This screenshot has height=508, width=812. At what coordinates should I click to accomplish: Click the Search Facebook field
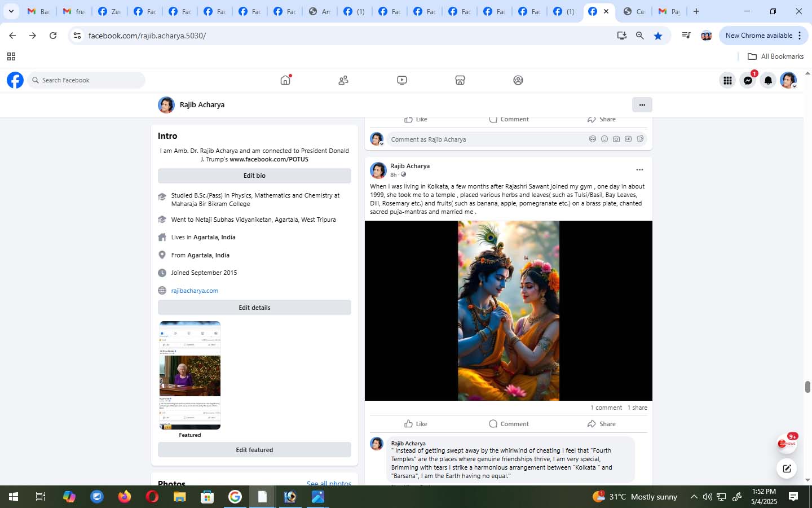86,80
